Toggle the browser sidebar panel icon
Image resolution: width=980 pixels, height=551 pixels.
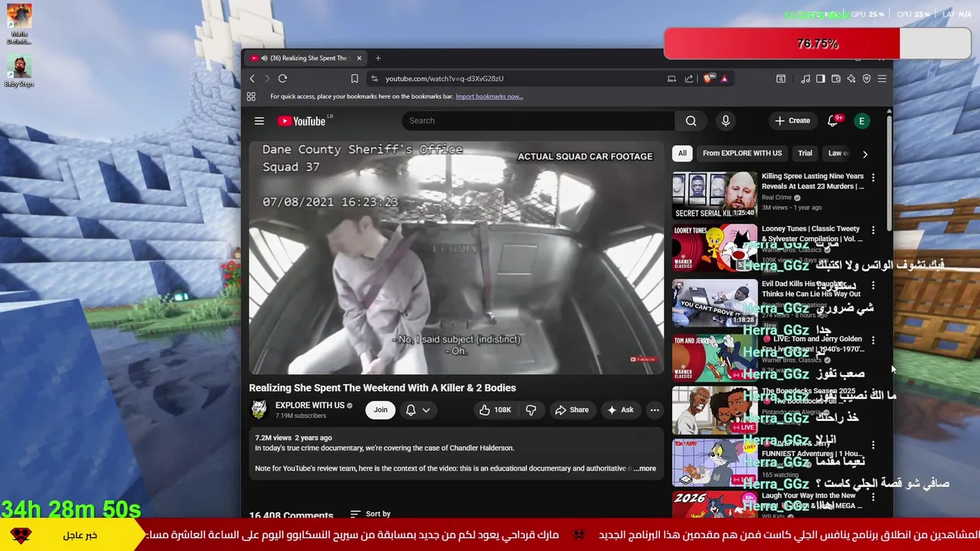click(821, 79)
